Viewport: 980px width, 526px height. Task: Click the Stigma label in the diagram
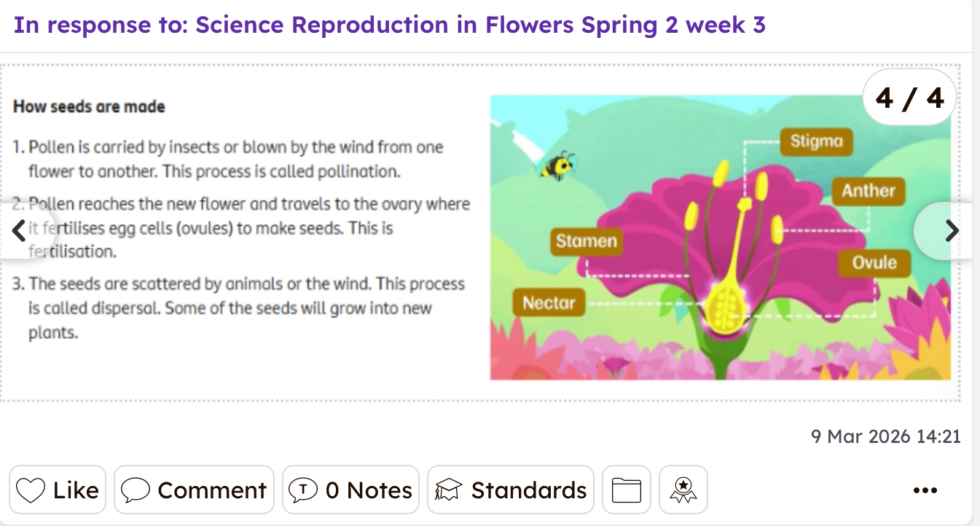coord(816,141)
